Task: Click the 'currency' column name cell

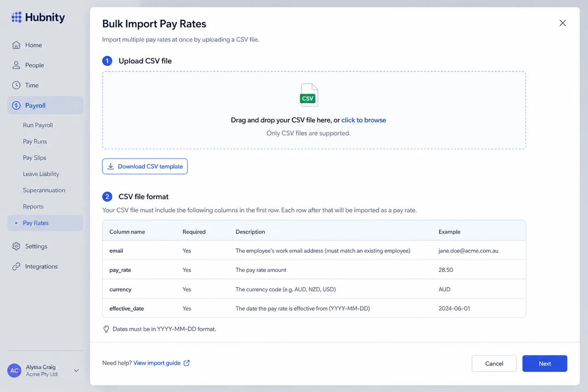Action: (x=120, y=290)
